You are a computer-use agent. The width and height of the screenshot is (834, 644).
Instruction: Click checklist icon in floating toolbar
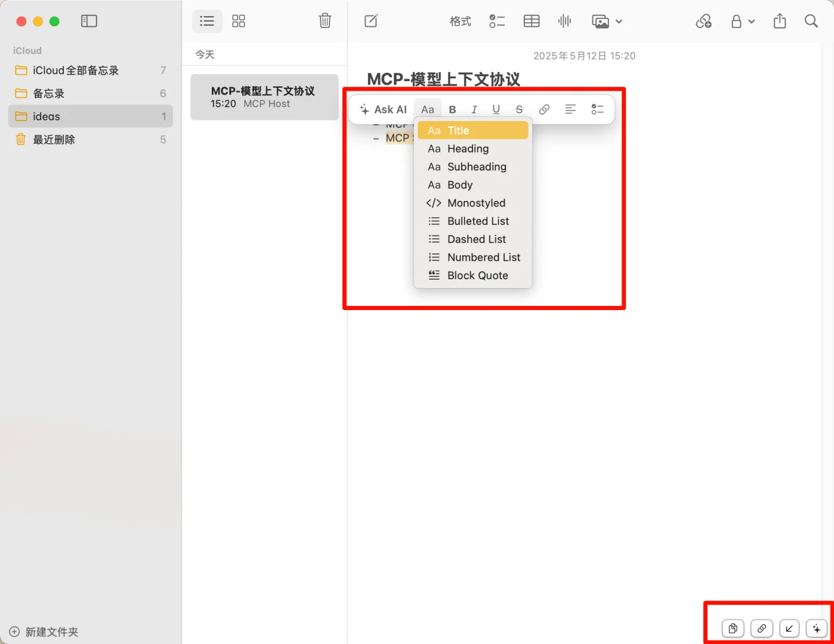point(597,110)
